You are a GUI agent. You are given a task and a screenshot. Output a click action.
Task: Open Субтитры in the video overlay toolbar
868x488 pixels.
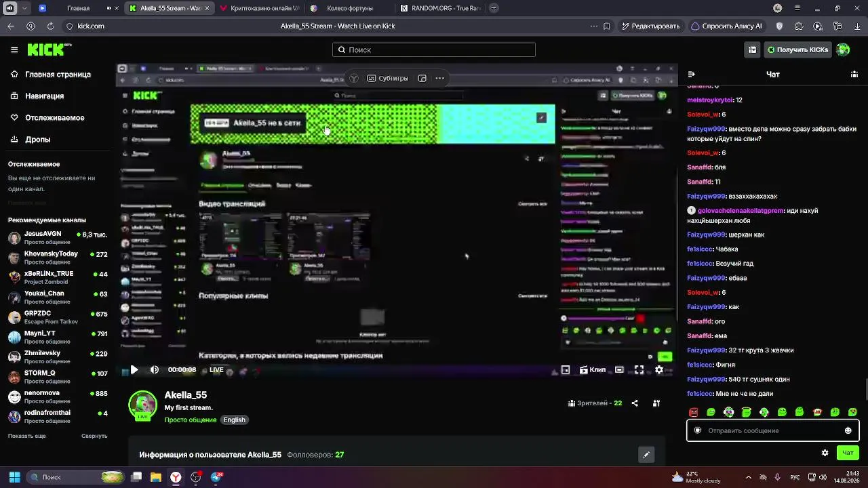388,79
